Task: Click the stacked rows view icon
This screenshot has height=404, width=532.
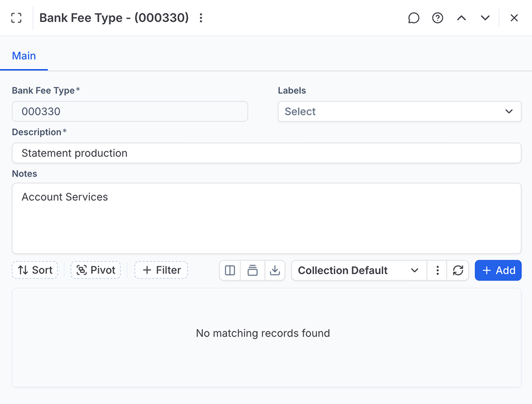Action: click(252, 271)
